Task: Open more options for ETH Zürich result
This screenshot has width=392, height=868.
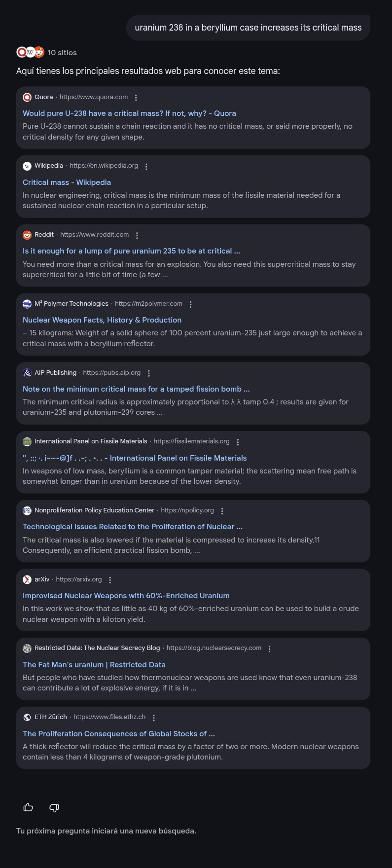Action: pyautogui.click(x=154, y=718)
